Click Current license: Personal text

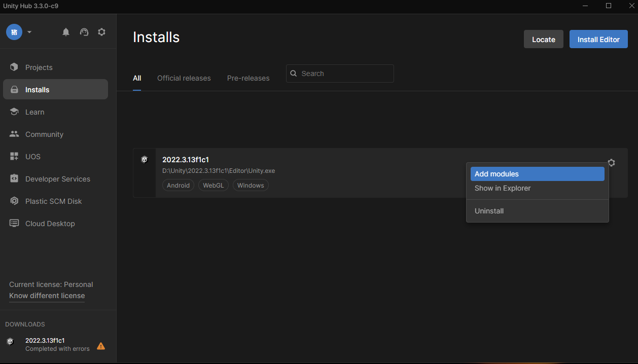pyautogui.click(x=51, y=284)
